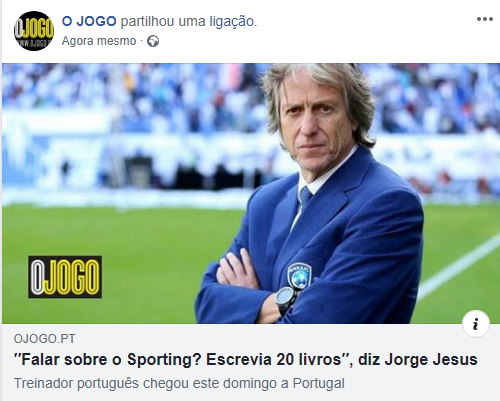Click the wristwatch shown in the photo
The width and height of the screenshot is (500, 401).
[285, 299]
